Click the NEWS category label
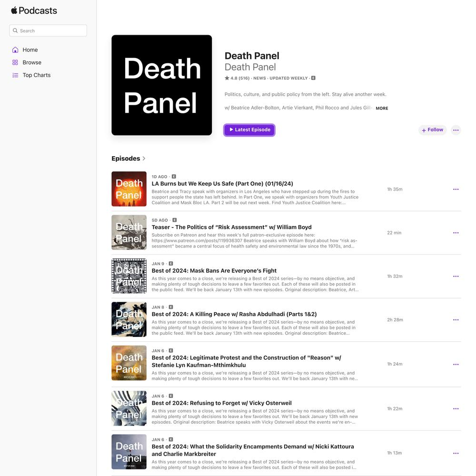This screenshot has height=476, width=476. coord(259,78)
